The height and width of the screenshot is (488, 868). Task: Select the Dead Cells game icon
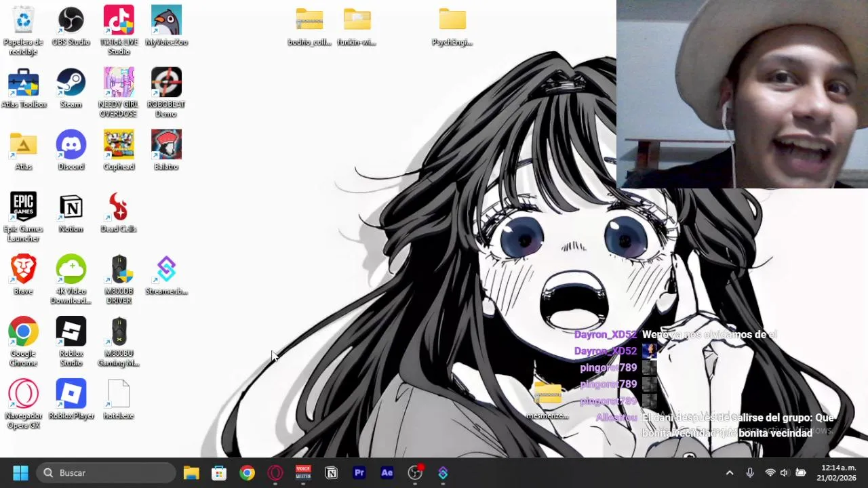[x=119, y=213]
